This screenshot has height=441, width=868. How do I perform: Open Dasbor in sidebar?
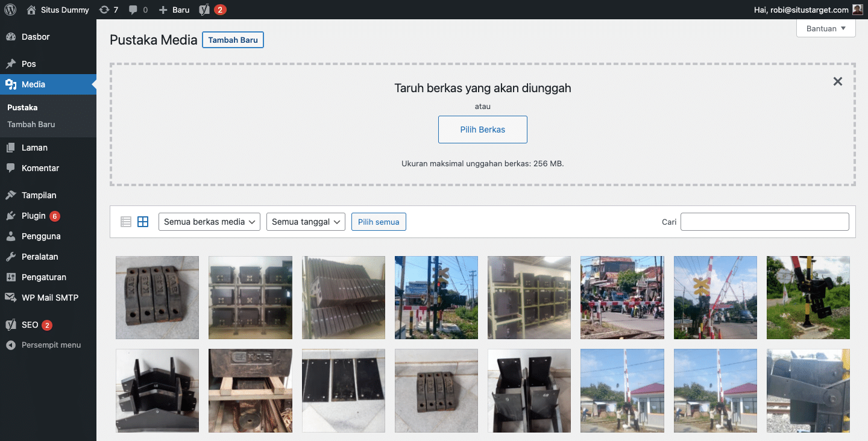click(x=48, y=37)
